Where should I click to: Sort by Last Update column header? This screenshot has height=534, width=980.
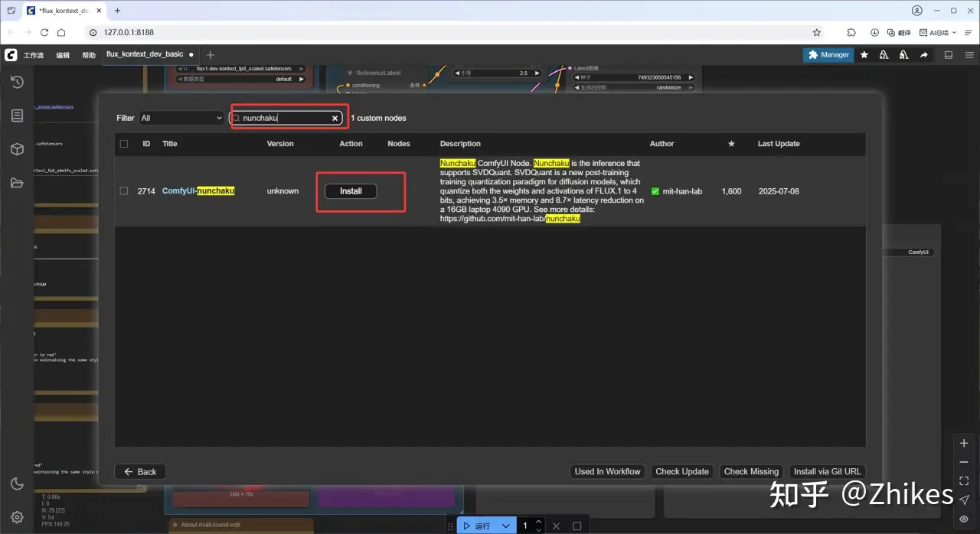pos(779,144)
